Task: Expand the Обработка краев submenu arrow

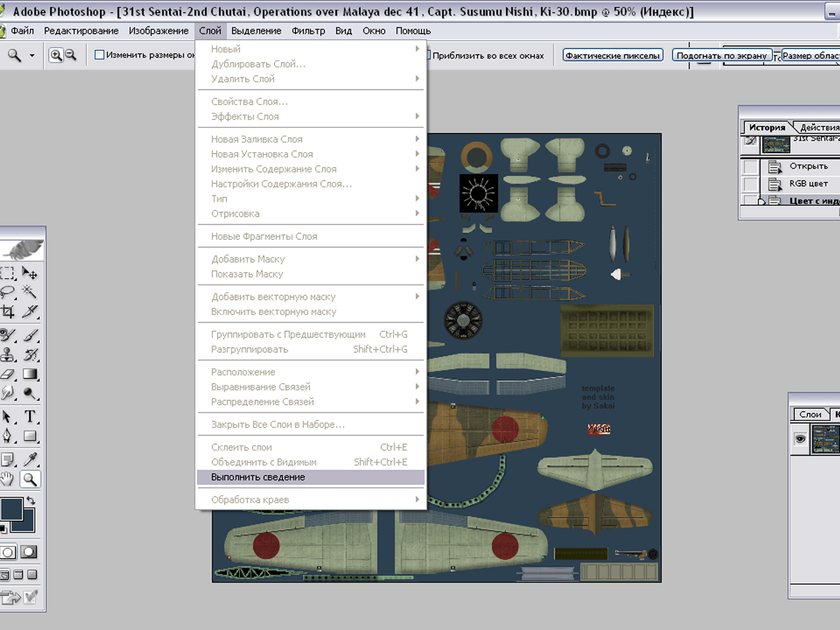Action: coord(417,499)
